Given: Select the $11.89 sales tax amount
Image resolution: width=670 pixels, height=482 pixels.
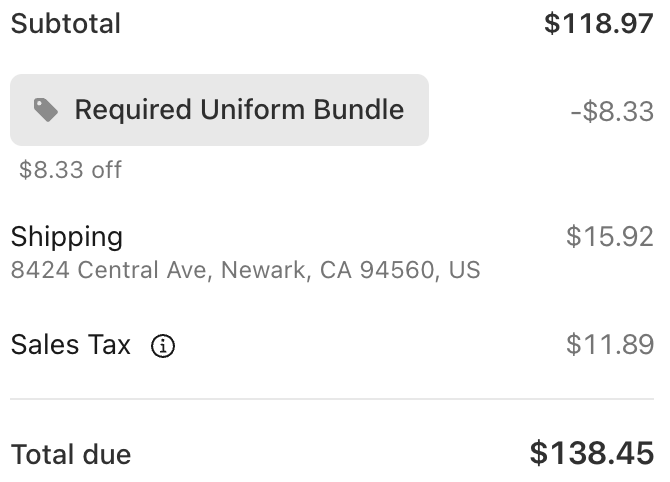Looking at the screenshot, I should coord(609,345).
